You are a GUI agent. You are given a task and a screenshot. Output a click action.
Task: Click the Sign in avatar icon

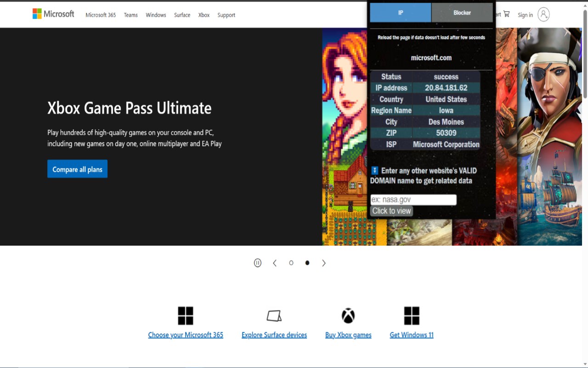[543, 15]
